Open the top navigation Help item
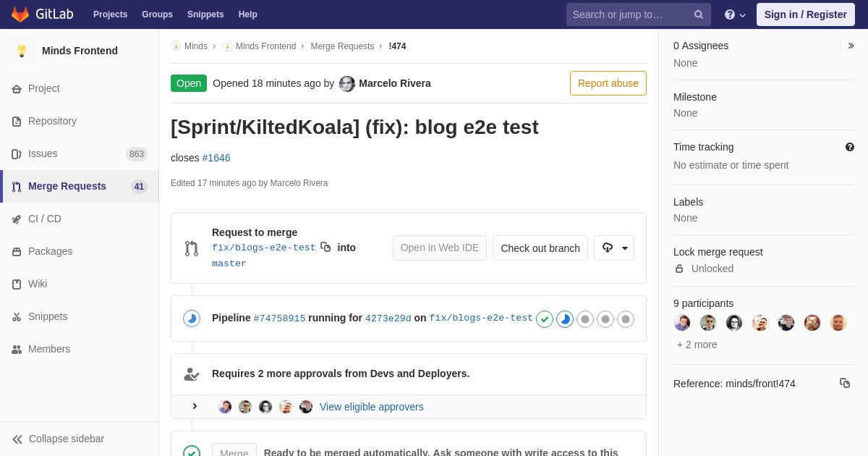Screen dimensions: 868x456 tap(248, 14)
